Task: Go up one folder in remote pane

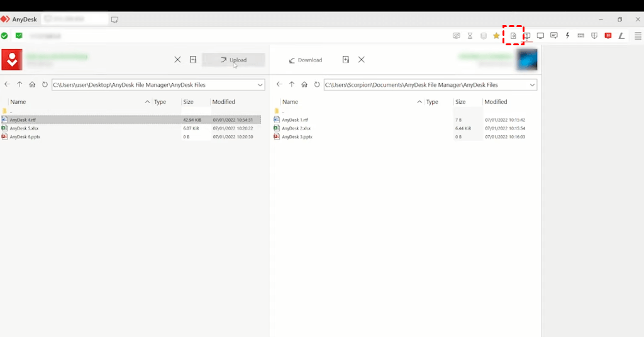Action: [292, 84]
